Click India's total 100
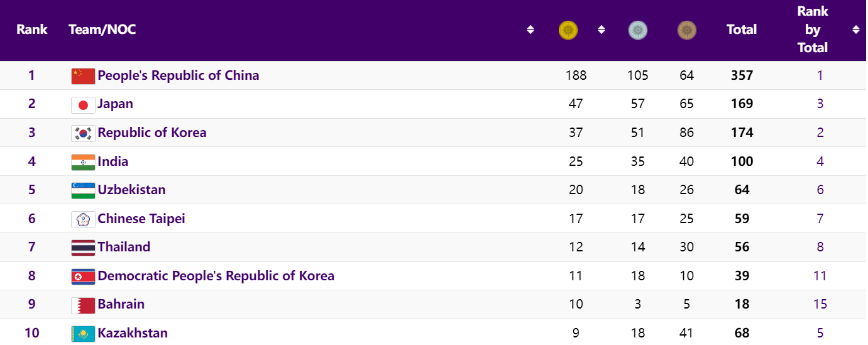The width and height of the screenshot is (868, 345). (742, 162)
